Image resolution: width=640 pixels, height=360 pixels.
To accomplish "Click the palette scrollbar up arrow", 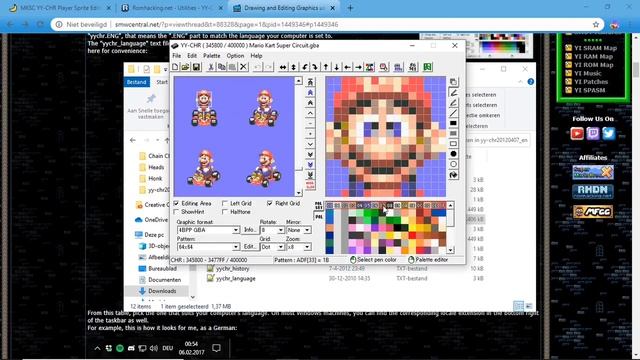I will click(x=450, y=205).
